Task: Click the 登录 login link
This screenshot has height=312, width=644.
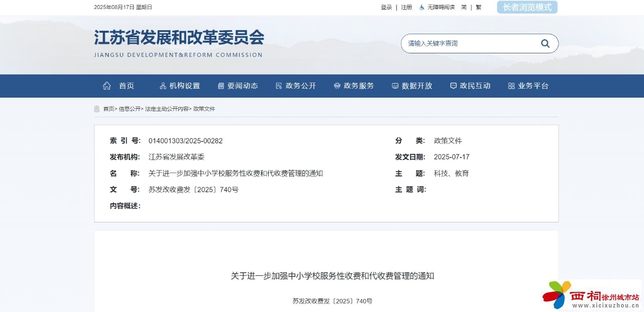Action: (386, 7)
